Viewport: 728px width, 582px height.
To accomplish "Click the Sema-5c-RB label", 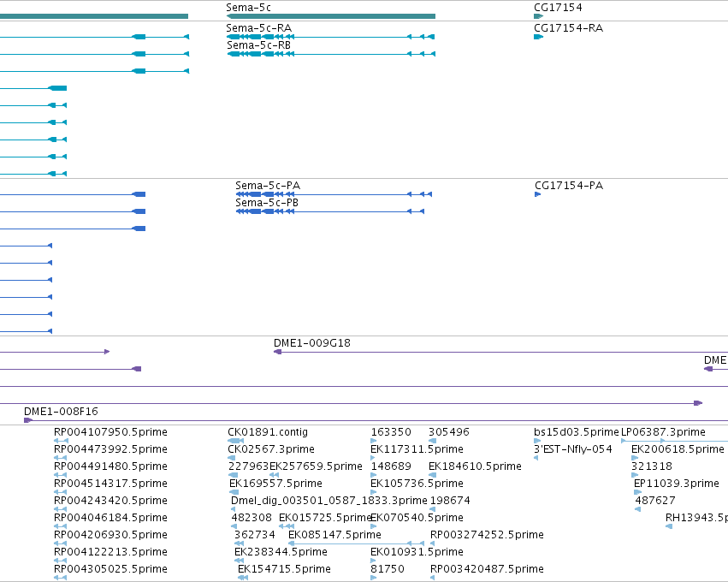I will tap(258, 45).
